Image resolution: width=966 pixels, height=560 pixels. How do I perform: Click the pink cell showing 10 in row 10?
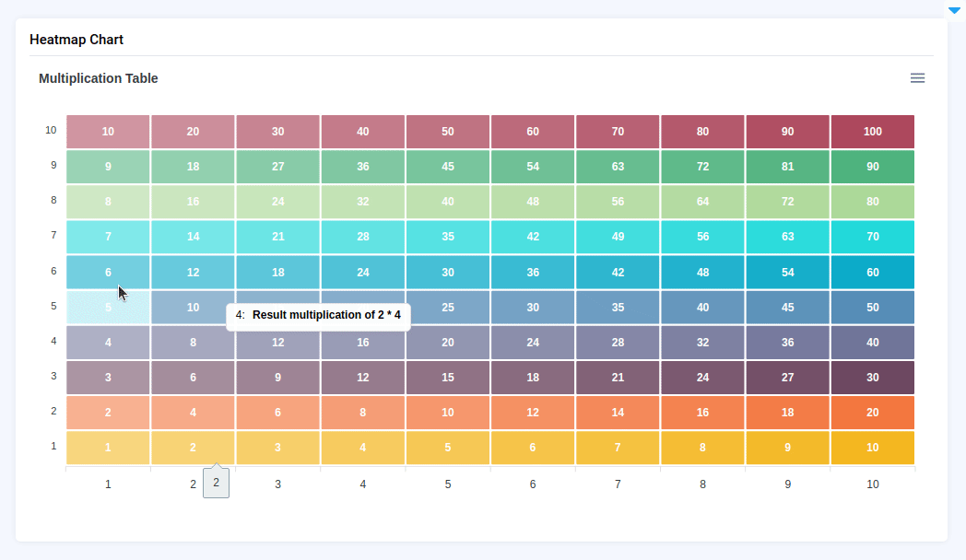pos(108,132)
